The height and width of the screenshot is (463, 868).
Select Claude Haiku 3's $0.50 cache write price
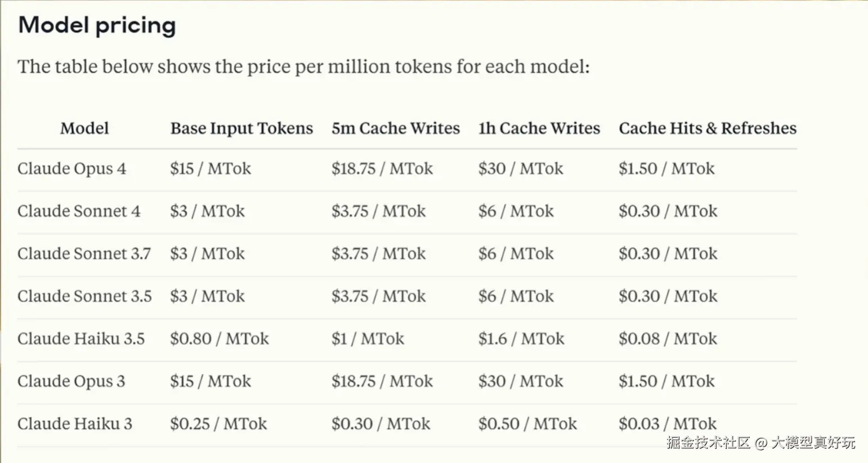click(x=527, y=424)
